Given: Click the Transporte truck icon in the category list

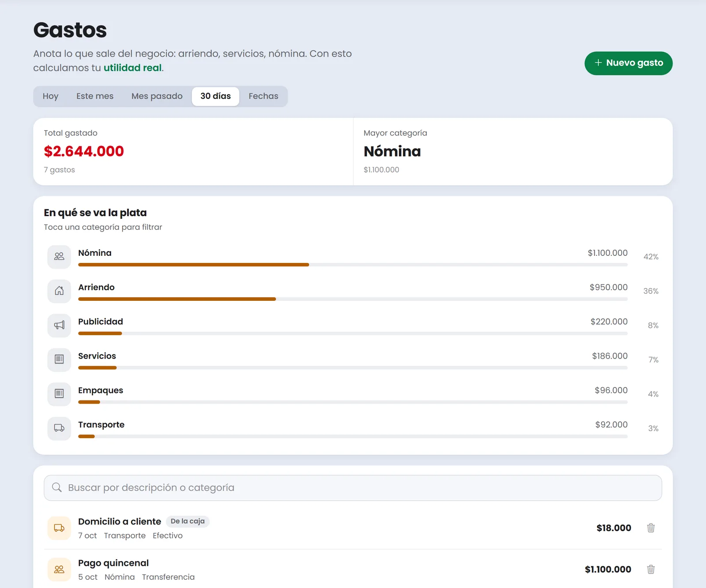Looking at the screenshot, I should tap(59, 428).
